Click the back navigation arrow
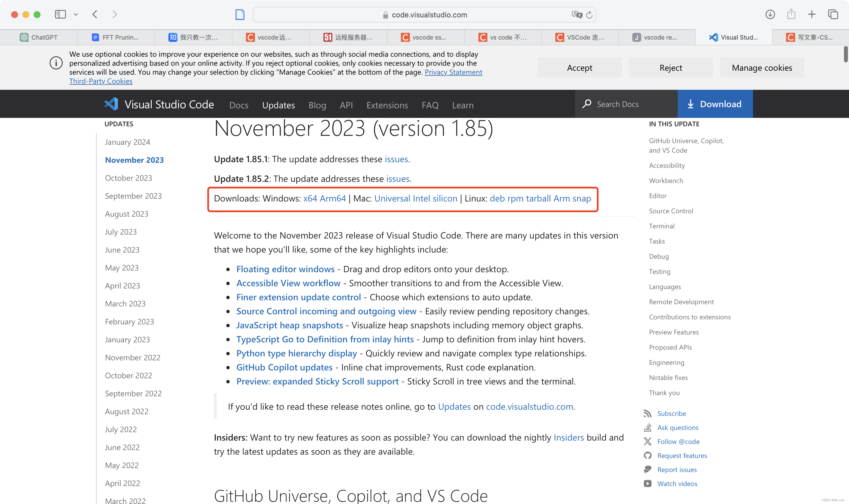 (x=95, y=14)
